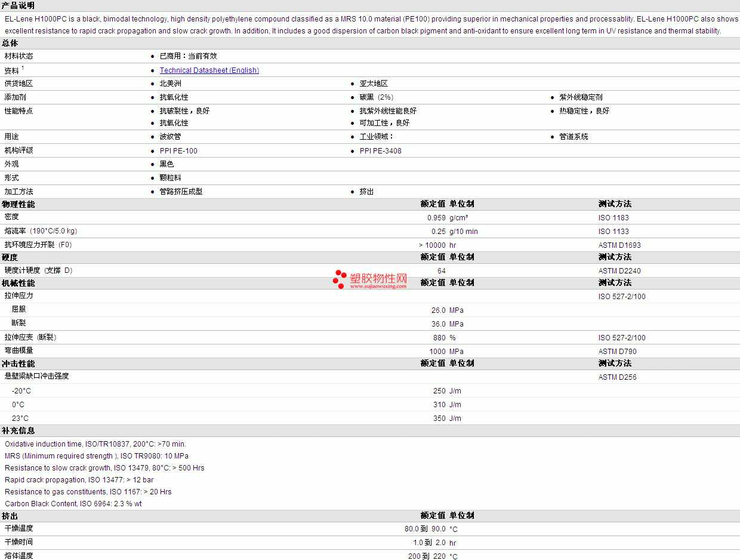The width and height of the screenshot is (740, 560).
Task: Select the 形式 row label
Action: 12,178
